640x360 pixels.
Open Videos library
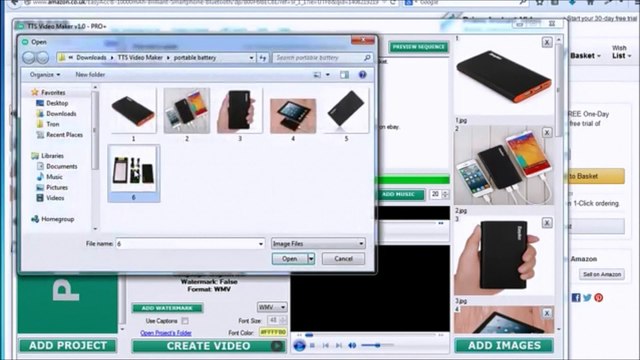(x=55, y=198)
